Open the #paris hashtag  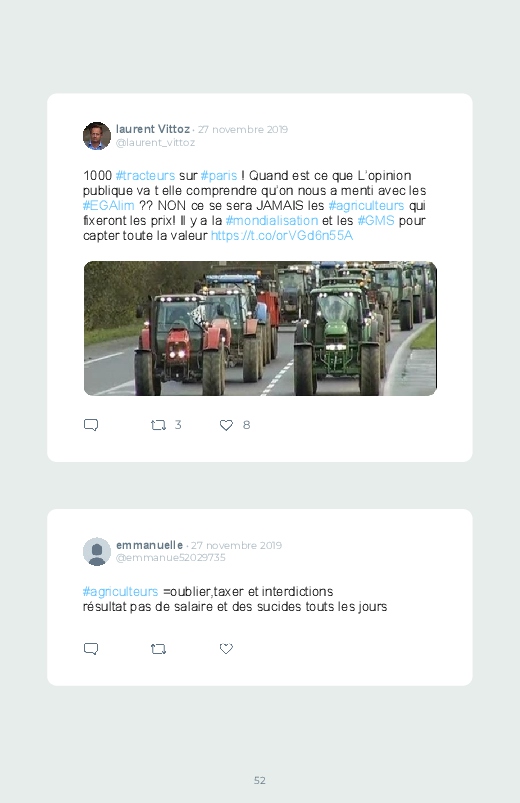click(219, 176)
